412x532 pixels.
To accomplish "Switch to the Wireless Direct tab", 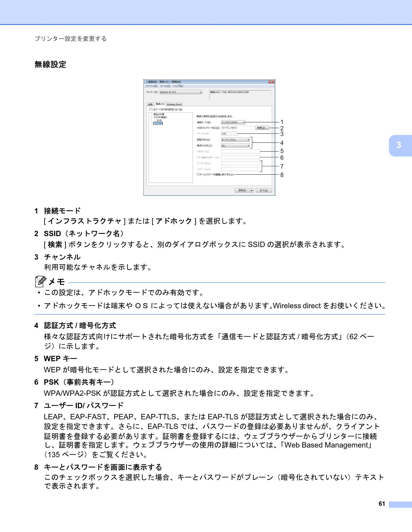I will pos(174,104).
